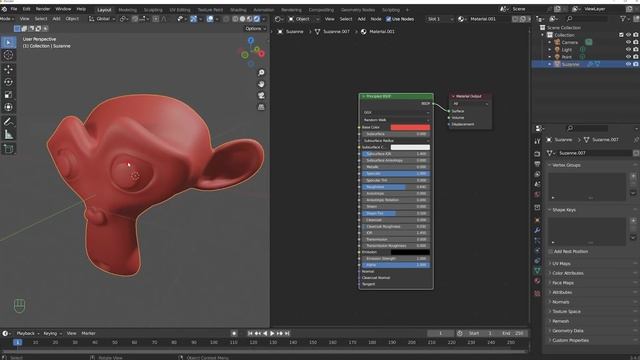The height and width of the screenshot is (360, 640).
Task: Toggle Add Rest Position checkbox
Action: (551, 251)
